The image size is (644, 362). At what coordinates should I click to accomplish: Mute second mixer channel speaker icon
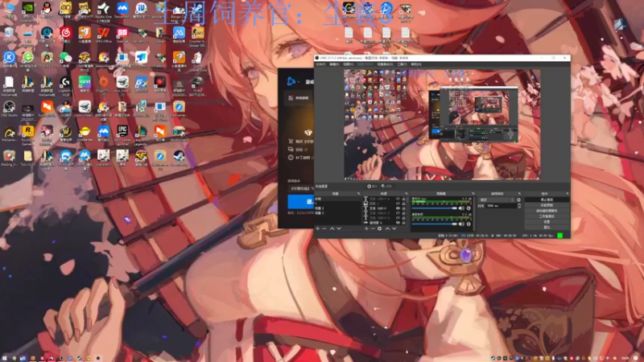(x=461, y=224)
